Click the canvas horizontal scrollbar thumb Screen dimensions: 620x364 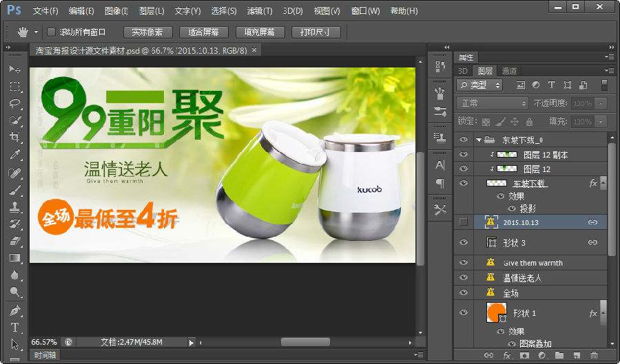(x=305, y=342)
